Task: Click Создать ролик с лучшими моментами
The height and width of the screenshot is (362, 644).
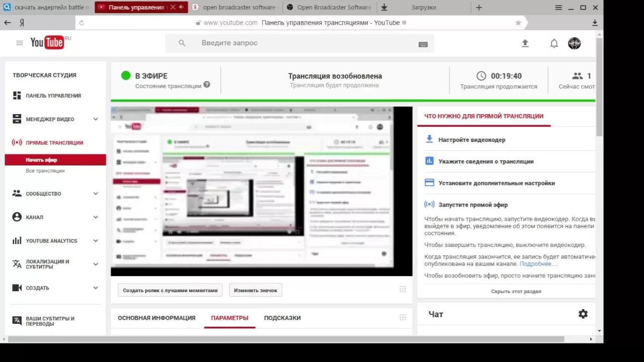Action: click(171, 290)
